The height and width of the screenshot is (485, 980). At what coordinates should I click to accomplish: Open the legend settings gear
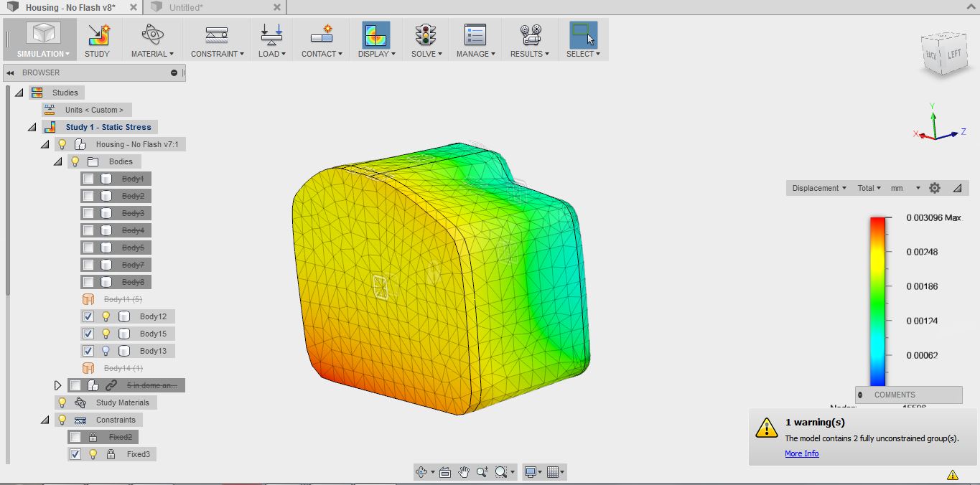[x=935, y=187]
